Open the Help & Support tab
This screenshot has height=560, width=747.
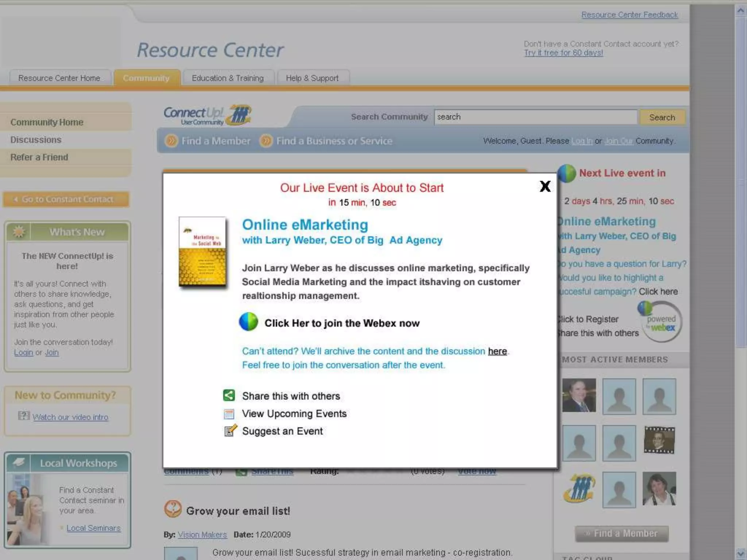click(x=312, y=78)
